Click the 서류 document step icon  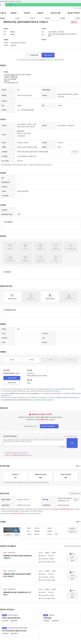pos(12,360)
